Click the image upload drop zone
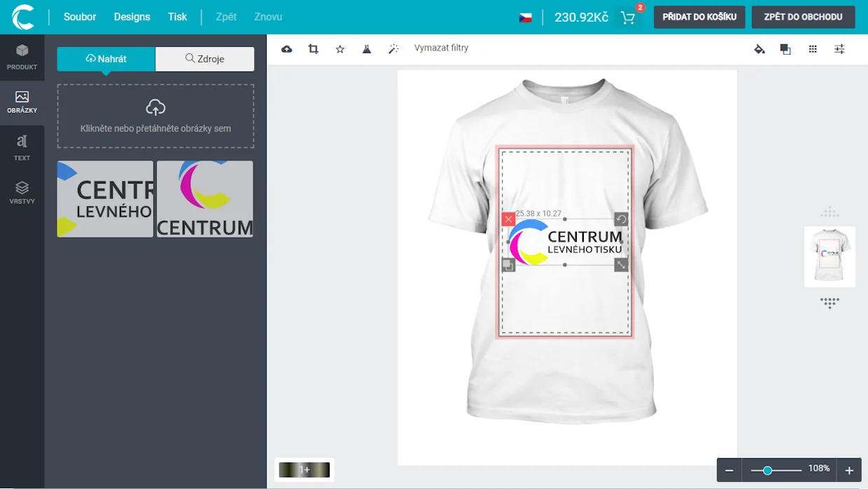868x489 pixels. [155, 116]
